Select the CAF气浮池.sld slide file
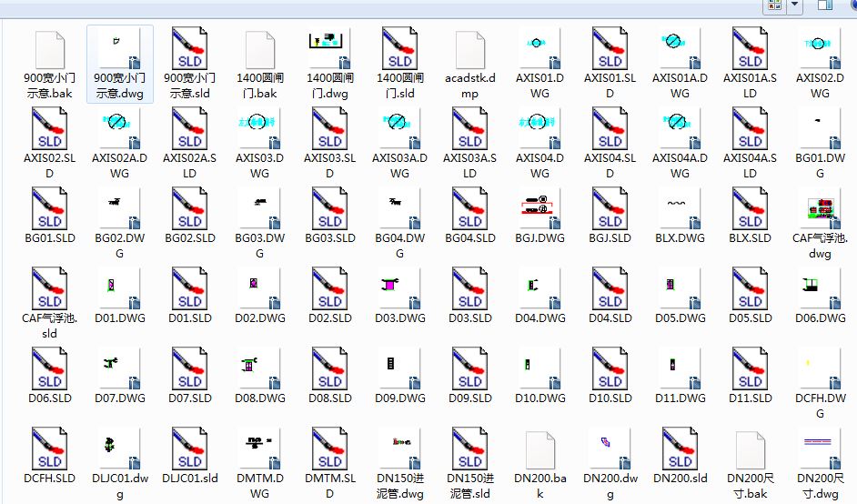The width and height of the screenshot is (857, 504). click(50, 288)
